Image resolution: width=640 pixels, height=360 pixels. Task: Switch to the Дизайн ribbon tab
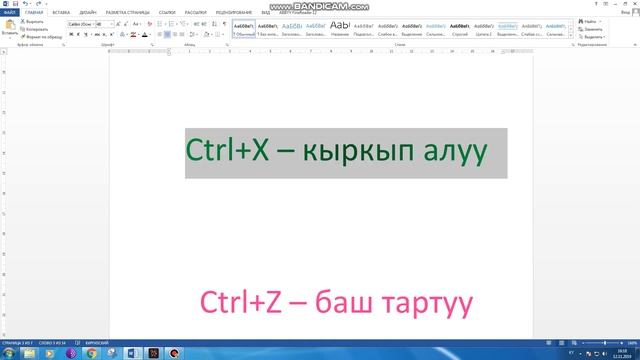[88, 12]
